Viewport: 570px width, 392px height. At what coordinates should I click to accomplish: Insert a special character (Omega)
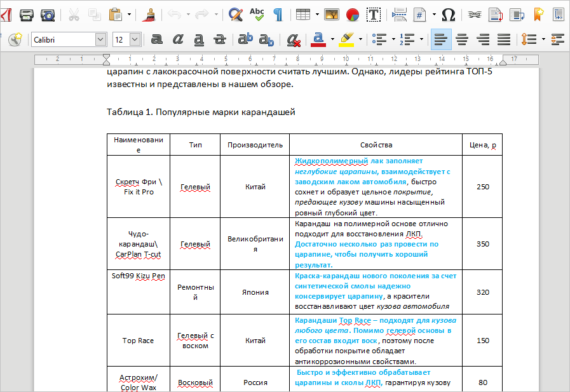[448, 14]
